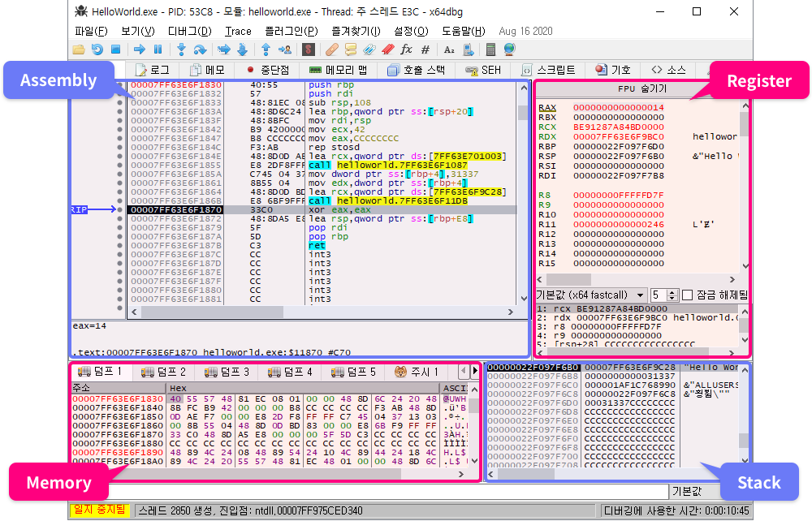812x521 pixels.
Task: Enable the 잠금 해제됨 checkbox
Action: coord(688,295)
